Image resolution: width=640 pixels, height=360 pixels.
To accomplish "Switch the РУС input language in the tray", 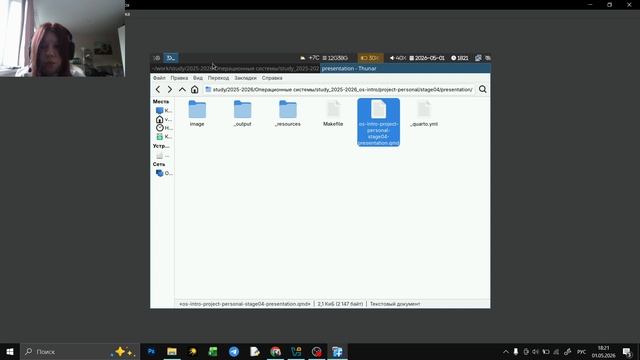I will (x=582, y=351).
